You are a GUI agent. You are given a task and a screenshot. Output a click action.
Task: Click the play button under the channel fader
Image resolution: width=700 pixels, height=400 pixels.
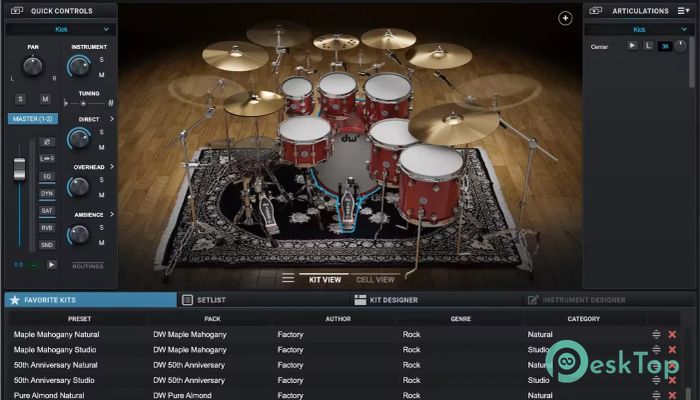click(x=52, y=265)
